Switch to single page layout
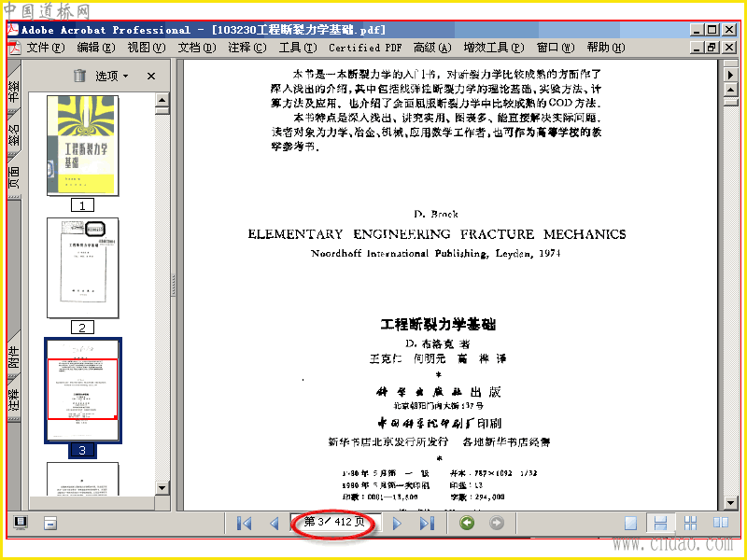This screenshot has width=747, height=560. (x=630, y=524)
